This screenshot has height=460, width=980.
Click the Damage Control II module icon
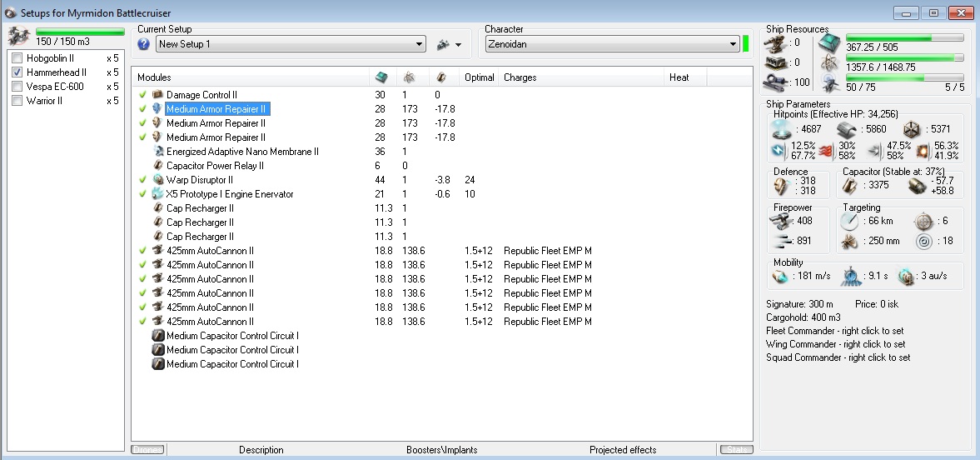pyautogui.click(x=157, y=95)
